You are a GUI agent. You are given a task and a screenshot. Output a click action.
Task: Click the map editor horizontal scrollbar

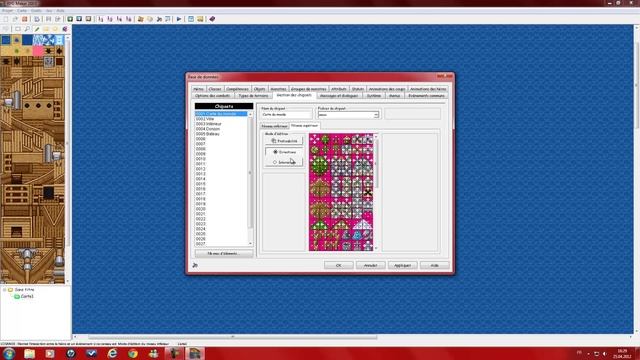352,337
